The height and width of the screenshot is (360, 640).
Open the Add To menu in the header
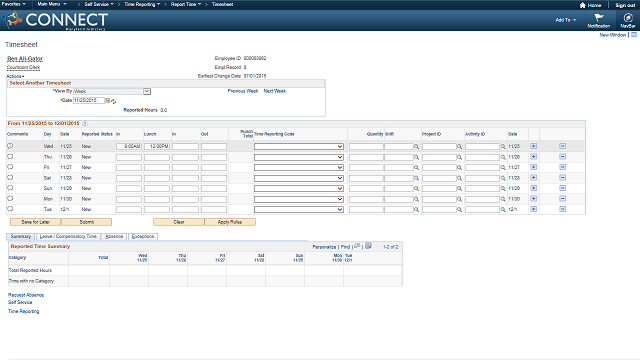tap(565, 20)
